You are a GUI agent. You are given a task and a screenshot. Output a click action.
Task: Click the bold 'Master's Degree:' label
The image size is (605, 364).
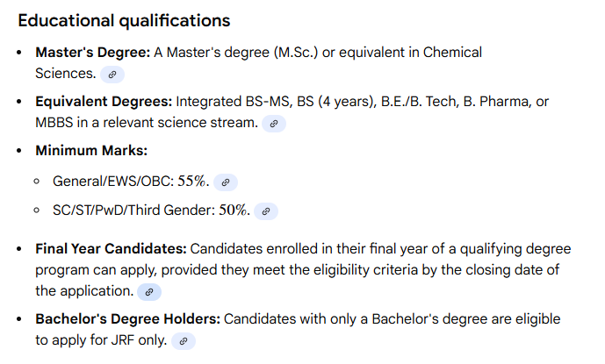[93, 53]
